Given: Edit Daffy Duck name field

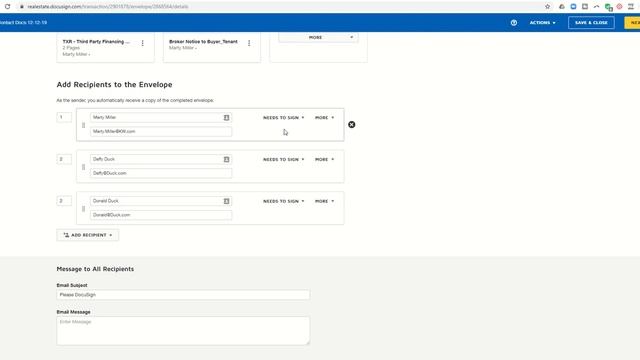Looking at the screenshot, I should click(161, 159).
